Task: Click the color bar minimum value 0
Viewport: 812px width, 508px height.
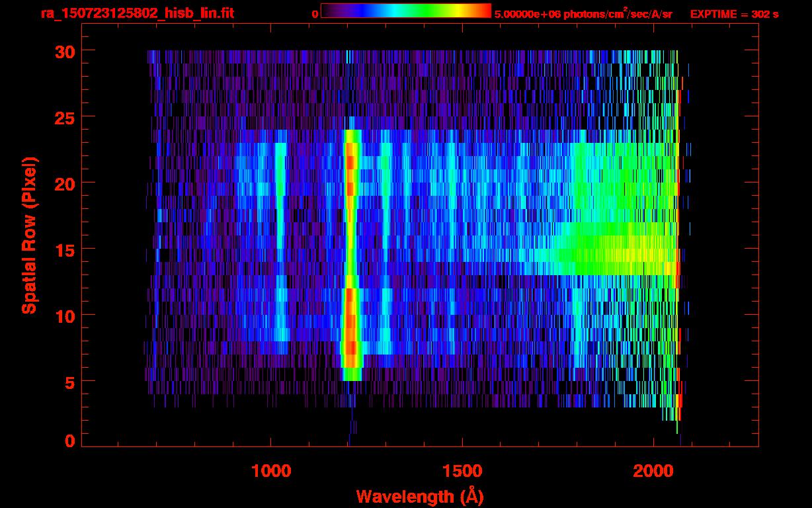Action: click(315, 15)
